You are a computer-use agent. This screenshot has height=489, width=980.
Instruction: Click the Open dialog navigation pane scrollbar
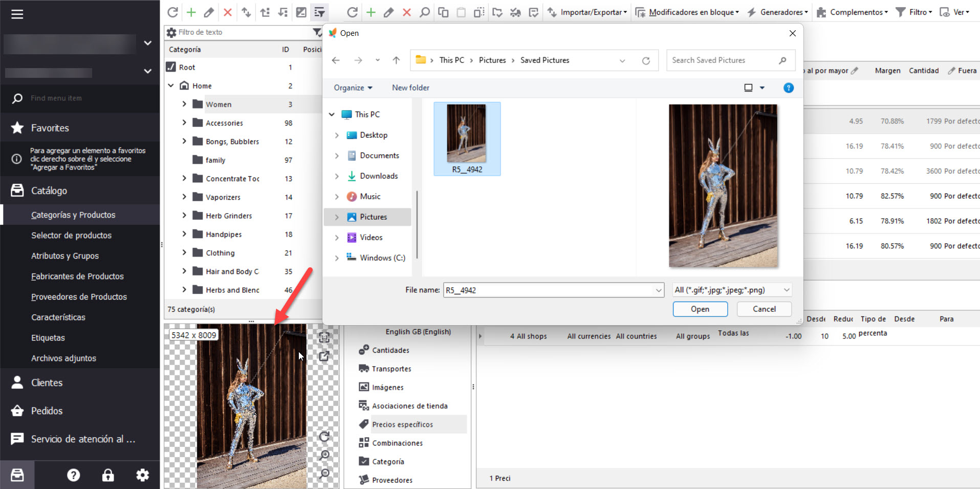(x=417, y=224)
